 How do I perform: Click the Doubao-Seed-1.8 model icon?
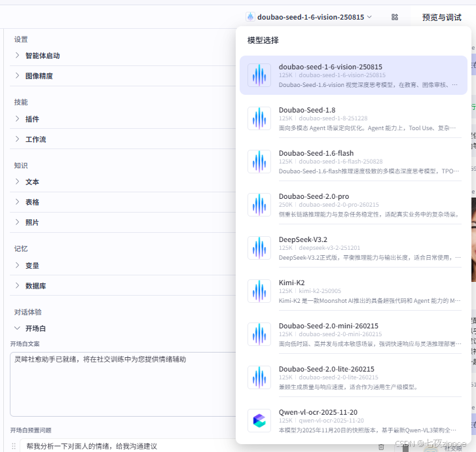point(259,118)
